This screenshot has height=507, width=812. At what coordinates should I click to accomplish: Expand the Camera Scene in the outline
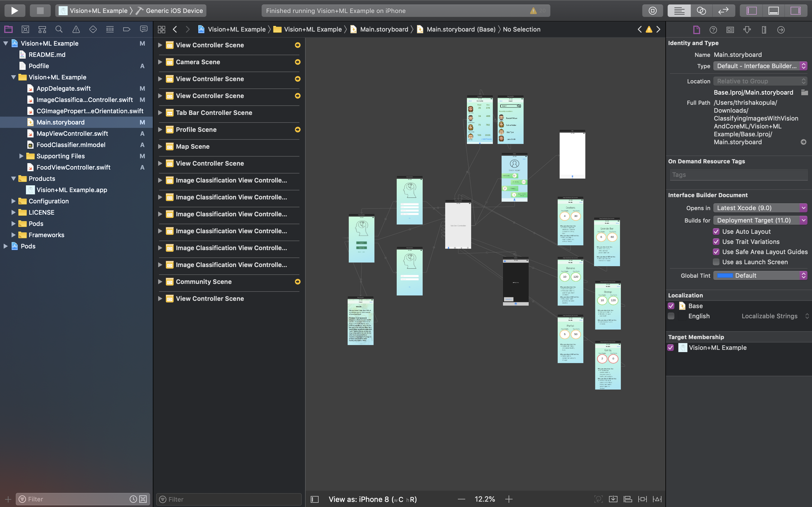[160, 62]
